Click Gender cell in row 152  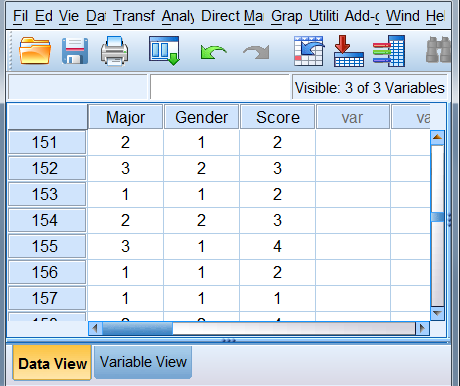coord(201,168)
